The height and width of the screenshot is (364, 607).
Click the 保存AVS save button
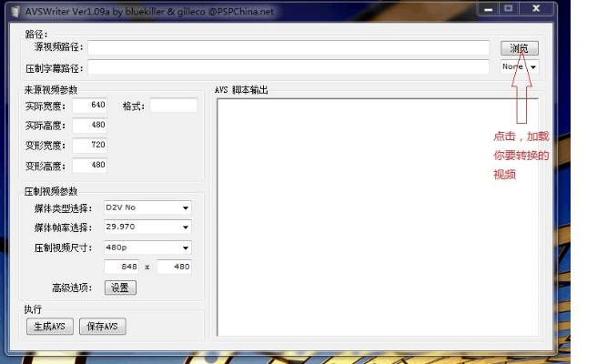click(102, 327)
